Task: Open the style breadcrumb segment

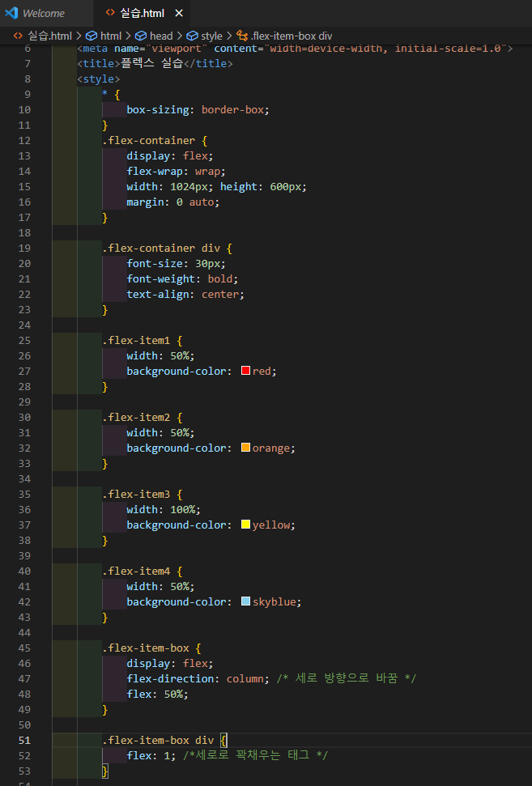Action: [x=211, y=36]
